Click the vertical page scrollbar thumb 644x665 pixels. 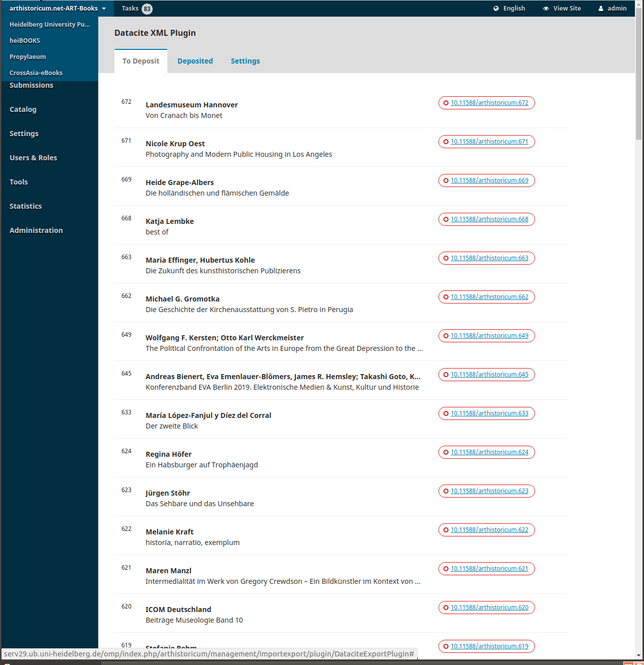pyautogui.click(x=639, y=73)
